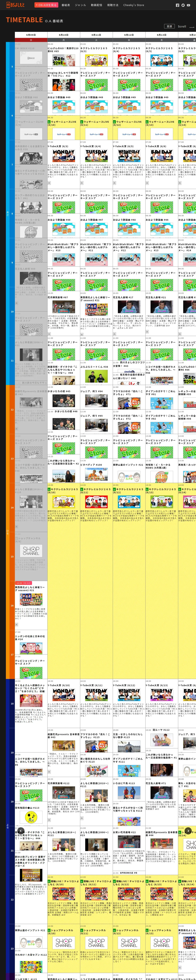Open ビタペディア #100 program

click(x=96, y=471)
